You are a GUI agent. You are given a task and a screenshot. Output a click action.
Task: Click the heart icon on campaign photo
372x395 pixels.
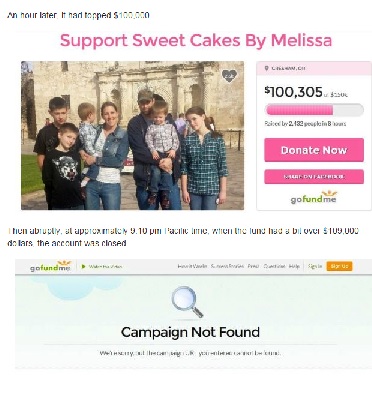coord(229,76)
